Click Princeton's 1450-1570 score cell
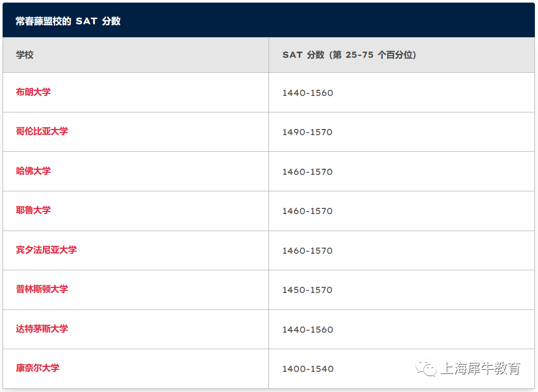 click(307, 290)
